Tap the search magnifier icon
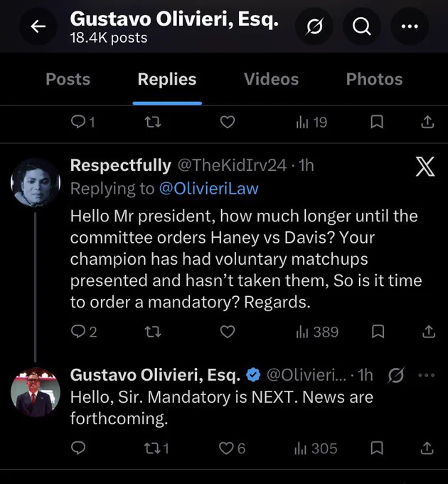 click(x=361, y=26)
